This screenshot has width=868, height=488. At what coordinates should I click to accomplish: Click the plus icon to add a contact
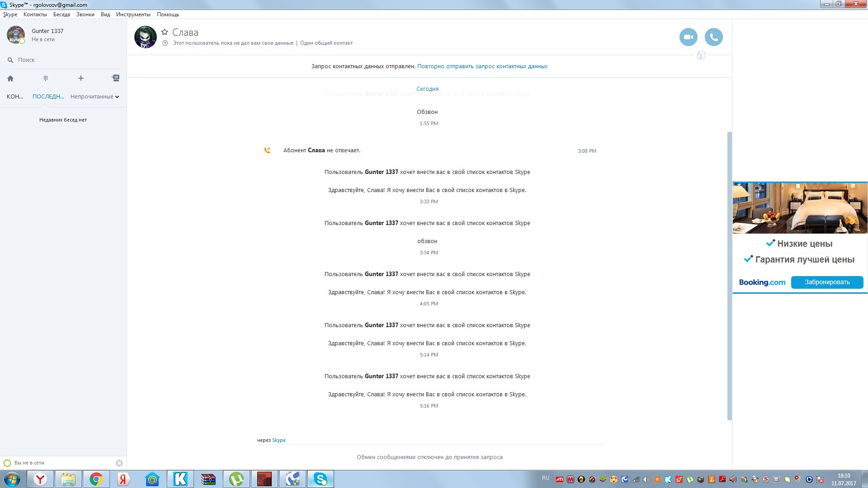click(81, 78)
